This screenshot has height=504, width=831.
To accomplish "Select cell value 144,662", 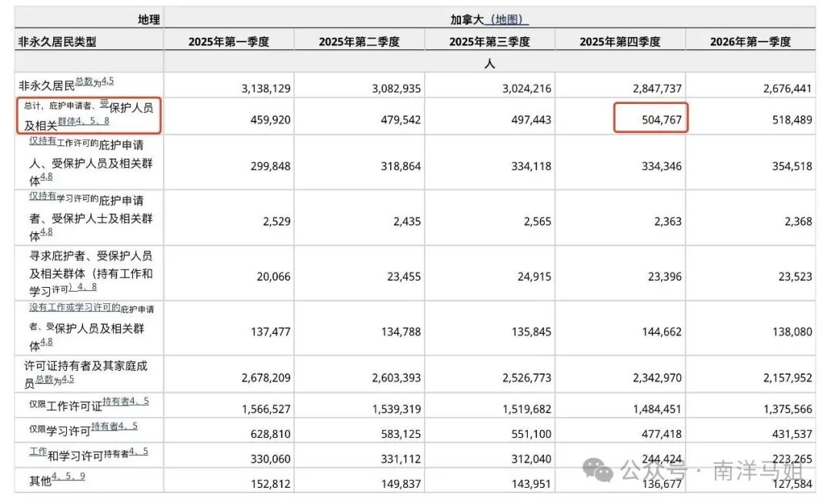I will click(662, 332).
